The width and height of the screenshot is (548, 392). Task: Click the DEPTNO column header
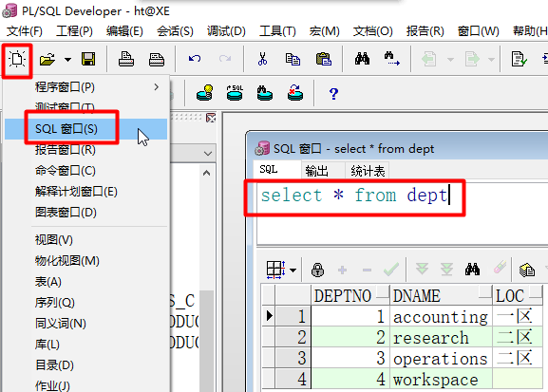coord(350,295)
